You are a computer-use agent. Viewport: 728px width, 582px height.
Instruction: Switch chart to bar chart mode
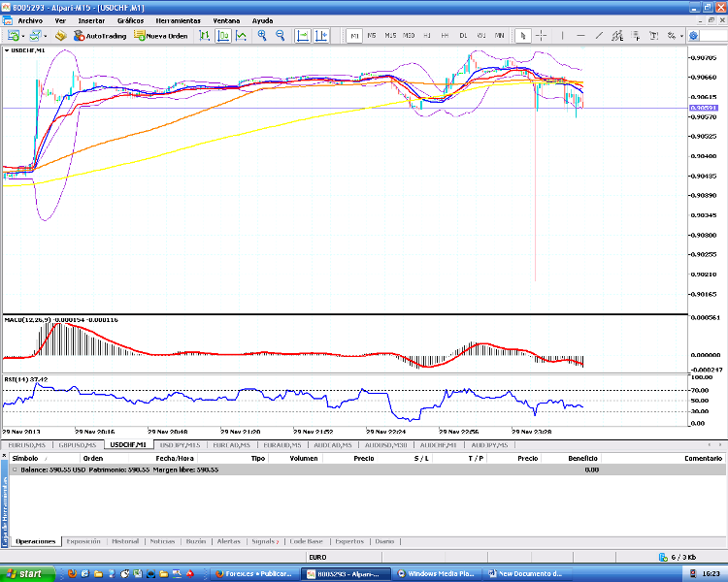[205, 36]
